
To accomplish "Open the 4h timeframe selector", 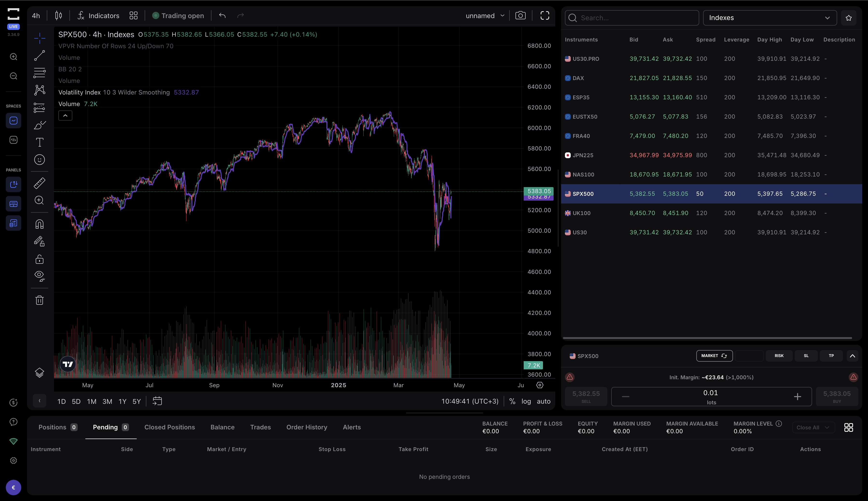I will tap(36, 16).
